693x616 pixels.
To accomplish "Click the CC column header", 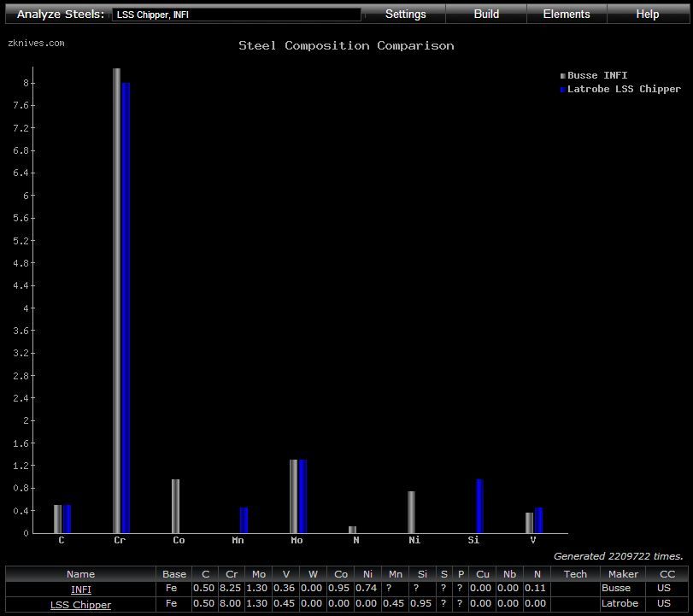I will pyautogui.click(x=667, y=574).
